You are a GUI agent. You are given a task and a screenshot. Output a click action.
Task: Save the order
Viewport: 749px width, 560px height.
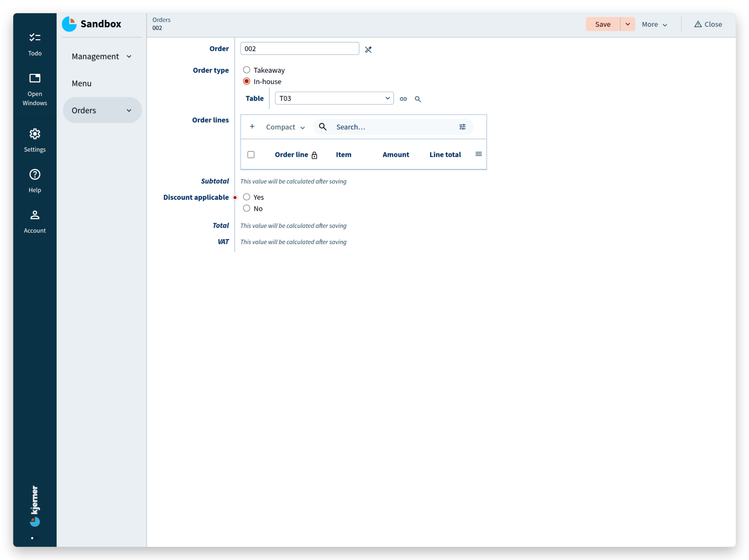(x=603, y=24)
